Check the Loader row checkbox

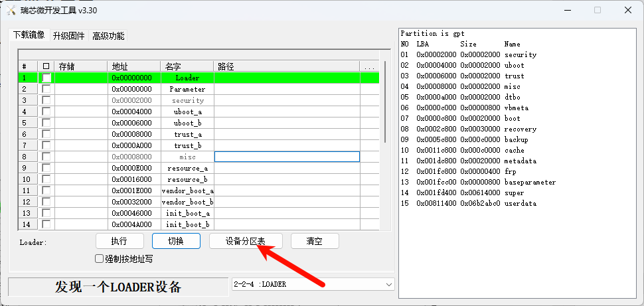tap(46, 78)
